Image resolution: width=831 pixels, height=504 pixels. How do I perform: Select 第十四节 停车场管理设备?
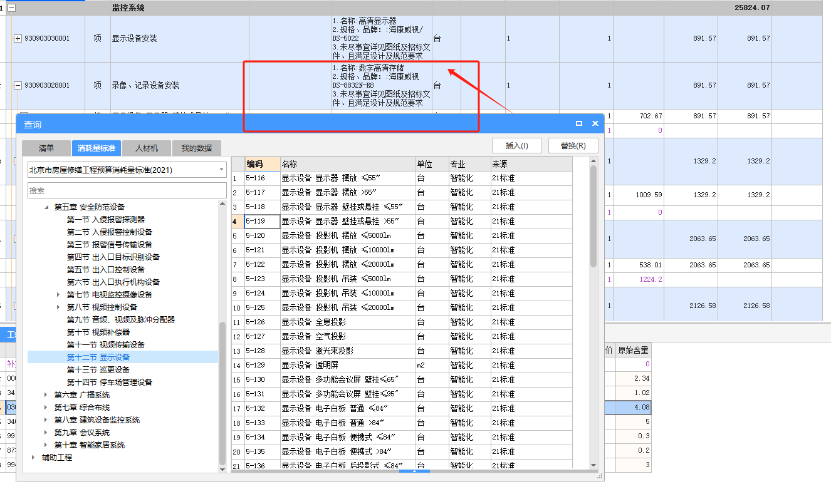pyautogui.click(x=110, y=383)
